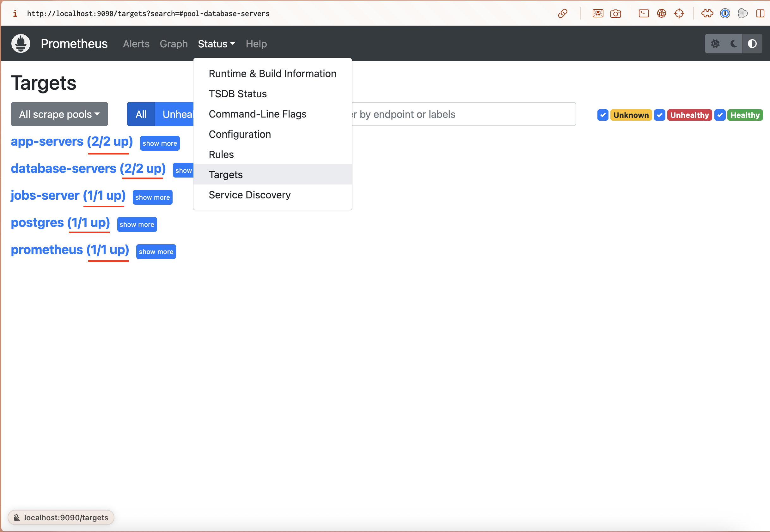
Task: Open postgres (1/1 up) pool link
Action: click(60, 223)
